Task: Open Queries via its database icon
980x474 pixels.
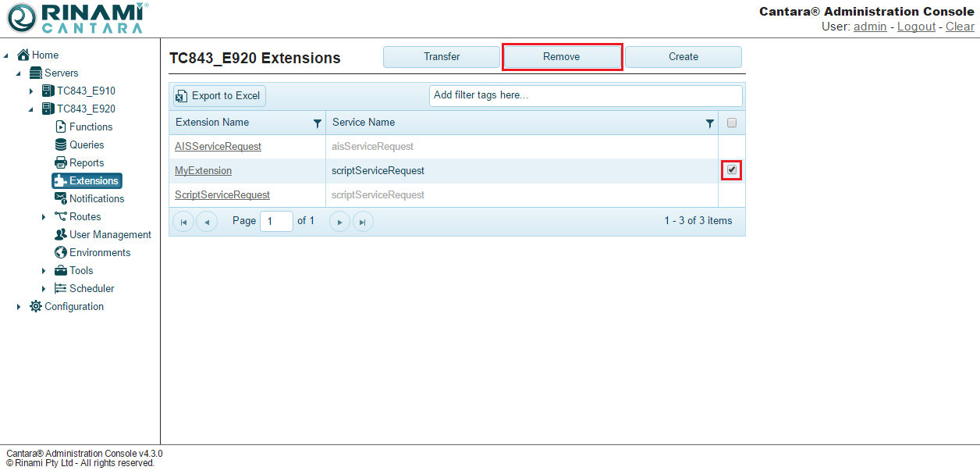Action: pos(61,144)
